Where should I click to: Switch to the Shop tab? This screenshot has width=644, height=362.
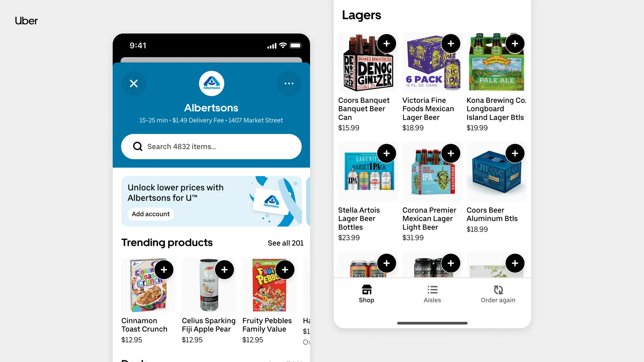click(x=366, y=294)
